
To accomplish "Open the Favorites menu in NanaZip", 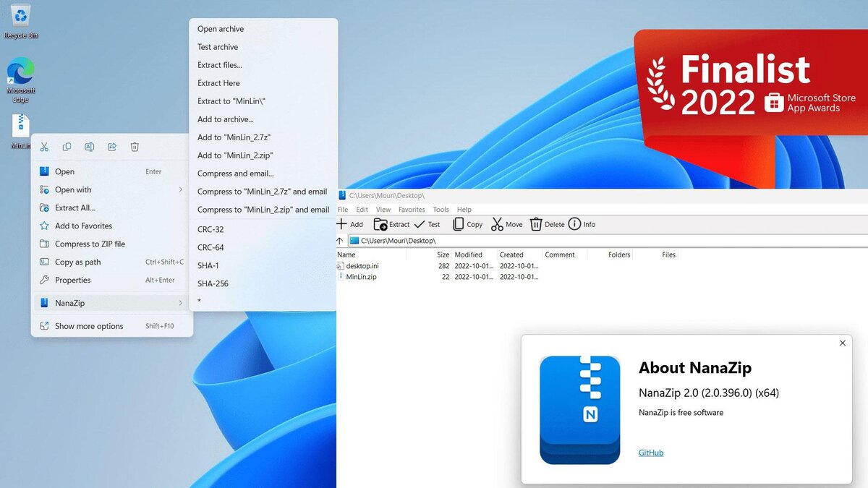I will [x=412, y=210].
